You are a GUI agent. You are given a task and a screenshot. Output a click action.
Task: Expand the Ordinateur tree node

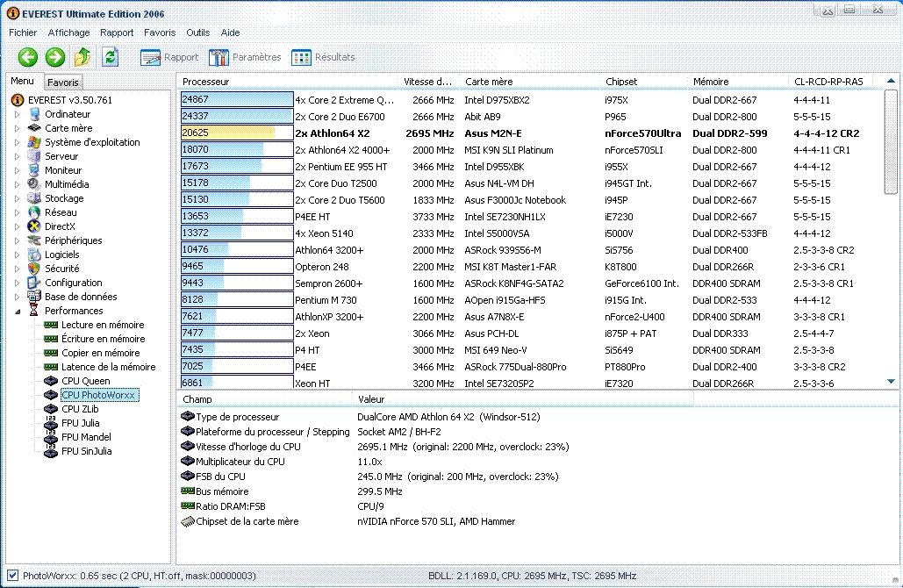point(18,115)
